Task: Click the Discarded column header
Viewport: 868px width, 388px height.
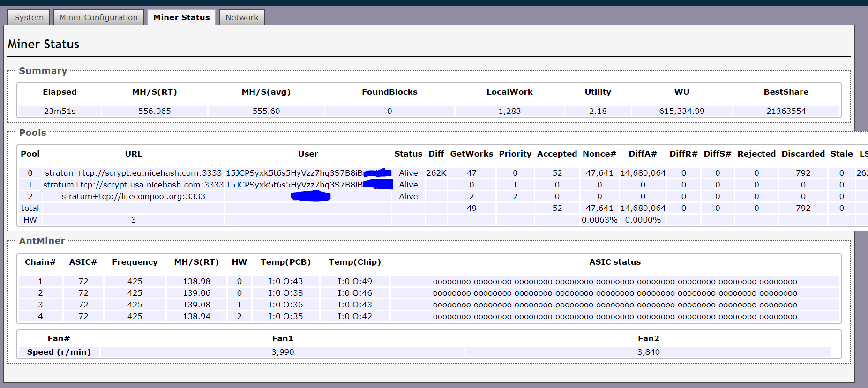Action: (x=803, y=154)
